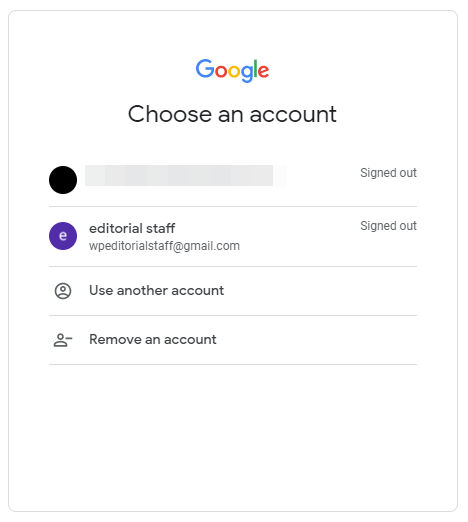The image size is (468, 522).
Task: Choose the editorial staff account name
Action: click(x=132, y=228)
